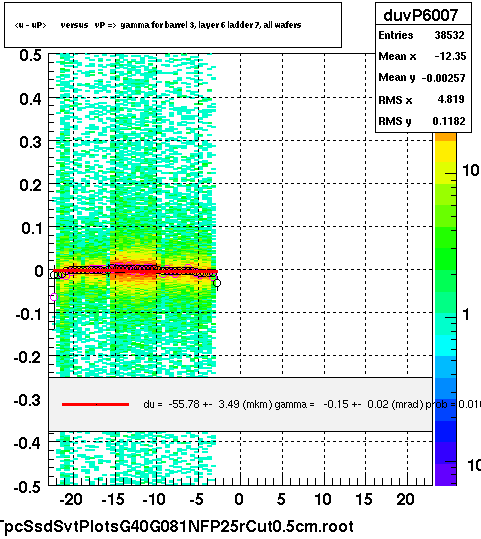Click the file name TpcSsdSvtPlots root label
Viewport: 481px width, 539px height.
point(176,526)
